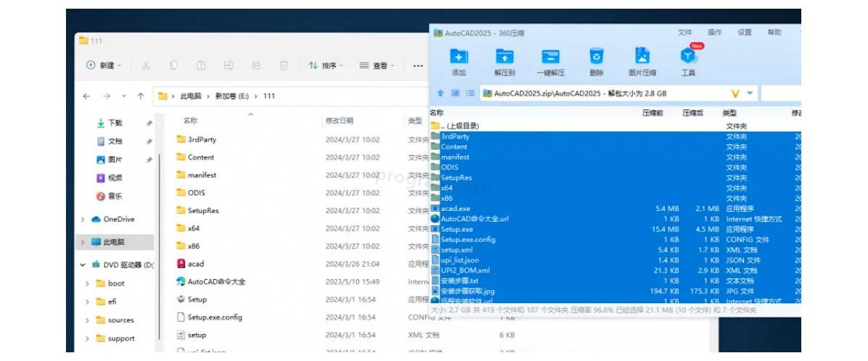The height and width of the screenshot is (361, 868).
Task: Select AutoCAD命令大全.url in 360压缩 list
Action: (x=615, y=219)
